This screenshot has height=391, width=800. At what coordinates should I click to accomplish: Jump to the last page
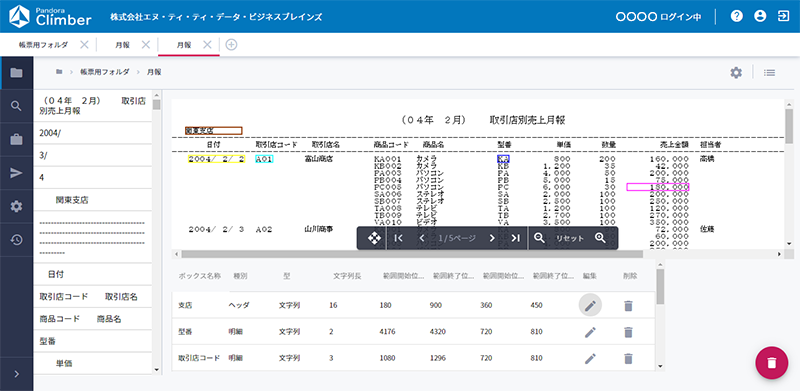tap(516, 238)
